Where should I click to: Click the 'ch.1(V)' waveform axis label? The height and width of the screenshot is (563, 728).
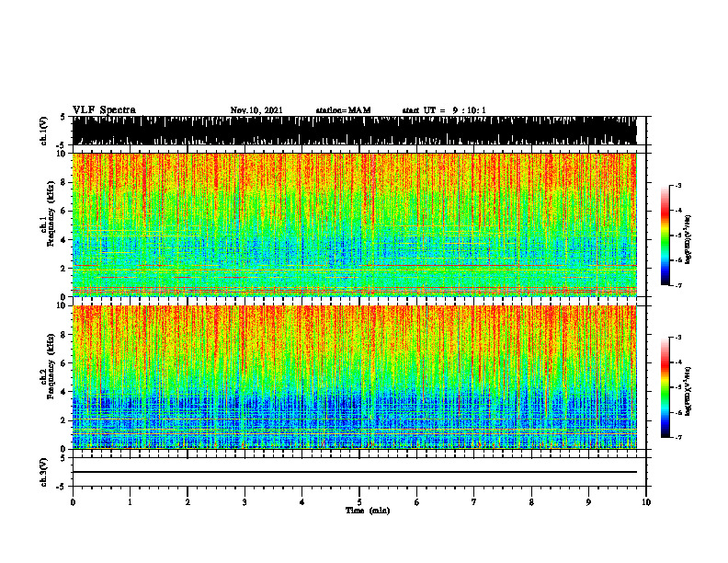(44, 131)
